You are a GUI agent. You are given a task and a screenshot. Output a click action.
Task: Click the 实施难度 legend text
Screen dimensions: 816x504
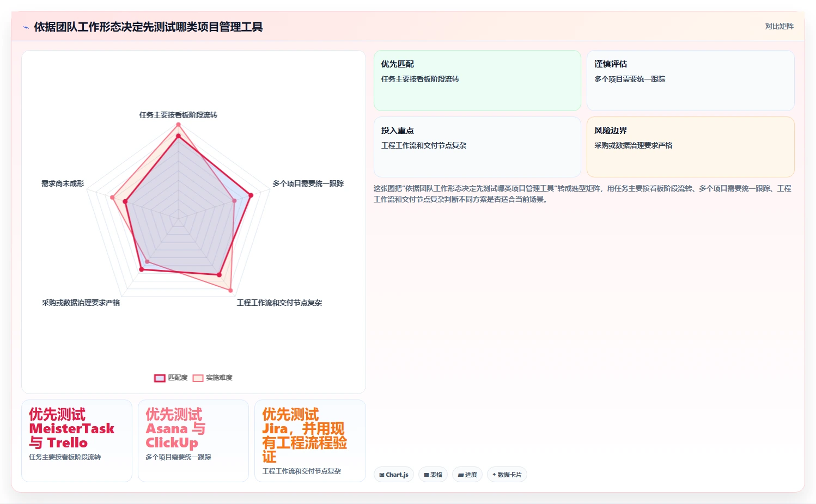(219, 378)
